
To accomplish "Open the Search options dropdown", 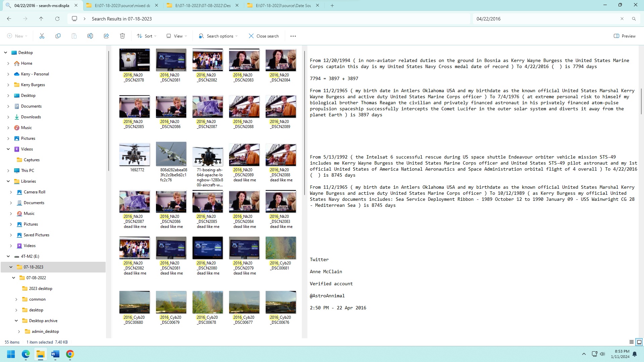I will tap(218, 36).
